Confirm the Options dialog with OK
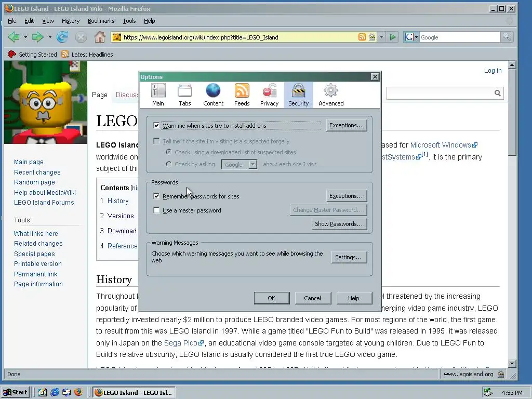 tap(271, 298)
